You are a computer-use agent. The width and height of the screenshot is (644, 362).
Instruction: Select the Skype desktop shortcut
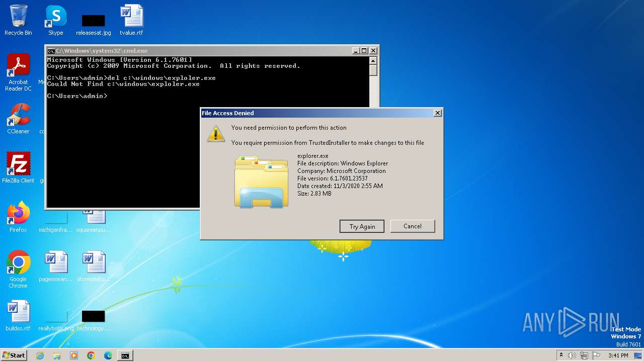pyautogui.click(x=56, y=20)
